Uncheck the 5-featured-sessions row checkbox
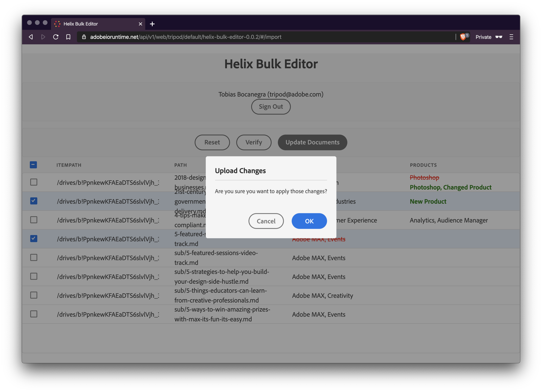The height and width of the screenshot is (392, 542). (33, 239)
